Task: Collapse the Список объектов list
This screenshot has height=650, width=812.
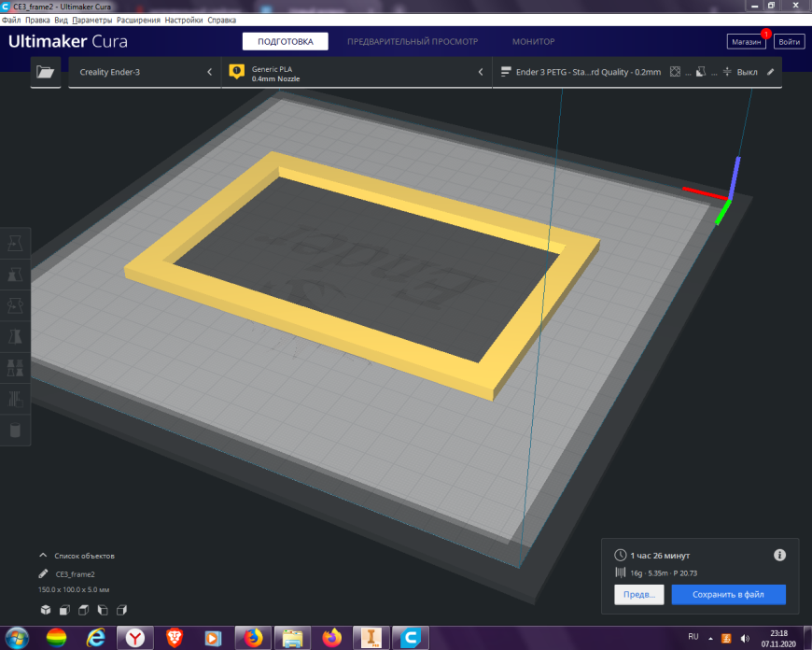Action: [43, 555]
